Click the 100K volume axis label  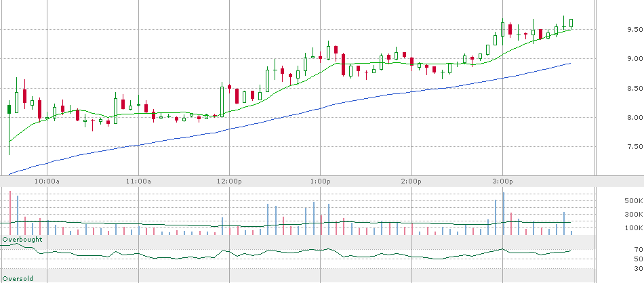pos(634,228)
